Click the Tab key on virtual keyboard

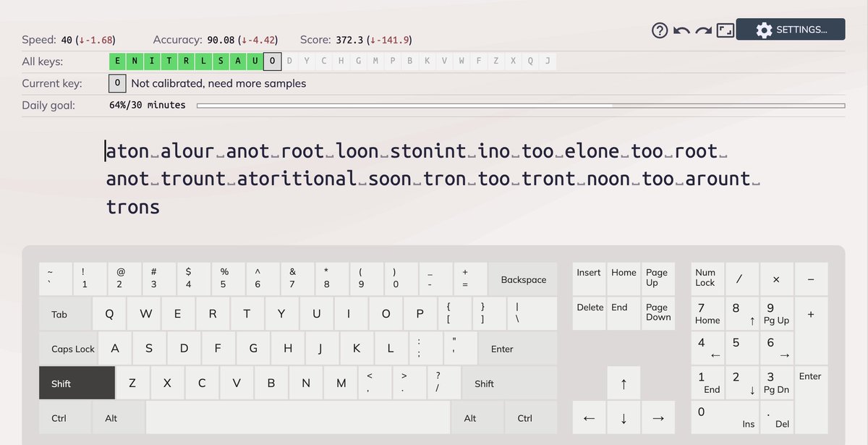coord(66,314)
